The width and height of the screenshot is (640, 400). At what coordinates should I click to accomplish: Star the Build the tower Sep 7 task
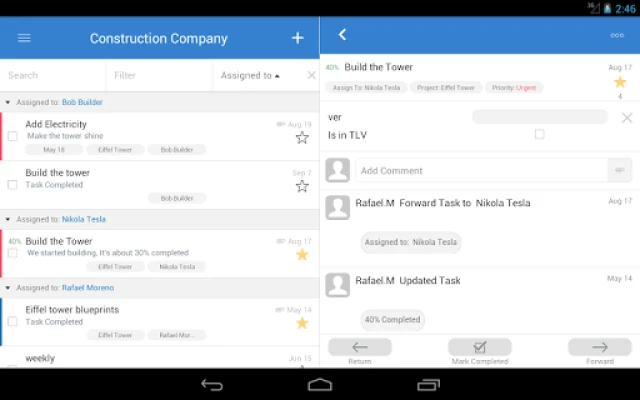(302, 187)
